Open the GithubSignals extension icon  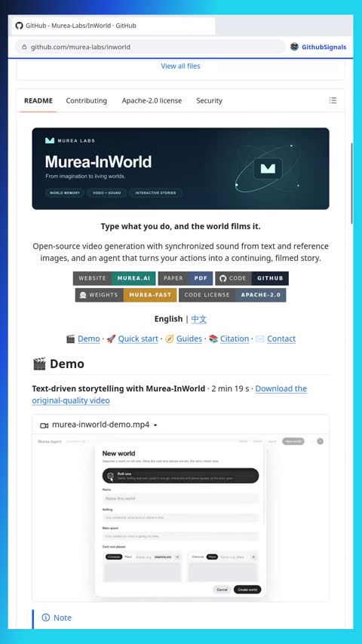[294, 47]
